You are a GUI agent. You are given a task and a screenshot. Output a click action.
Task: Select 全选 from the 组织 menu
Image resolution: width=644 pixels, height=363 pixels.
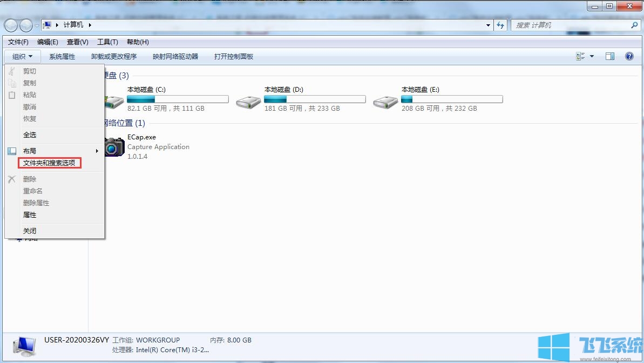(x=30, y=135)
